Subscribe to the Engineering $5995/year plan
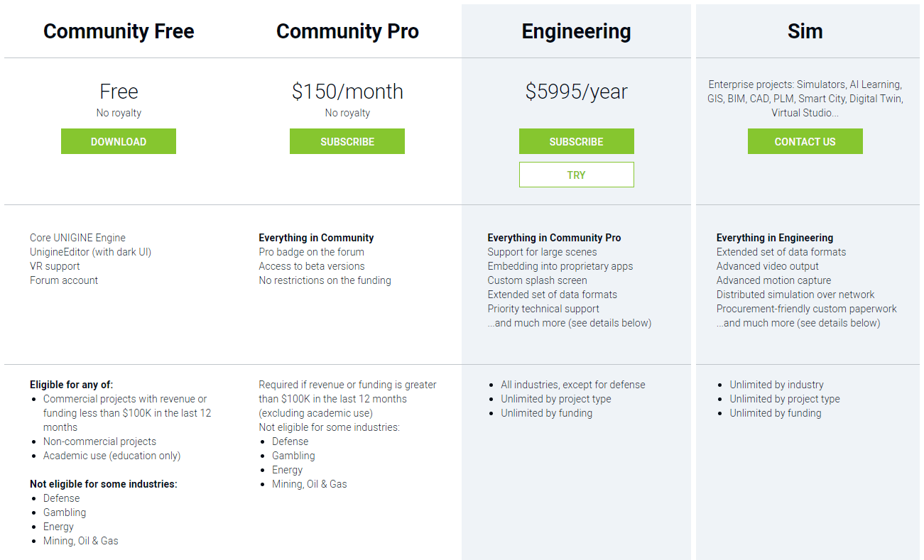This screenshot has height=560, width=924. click(576, 141)
